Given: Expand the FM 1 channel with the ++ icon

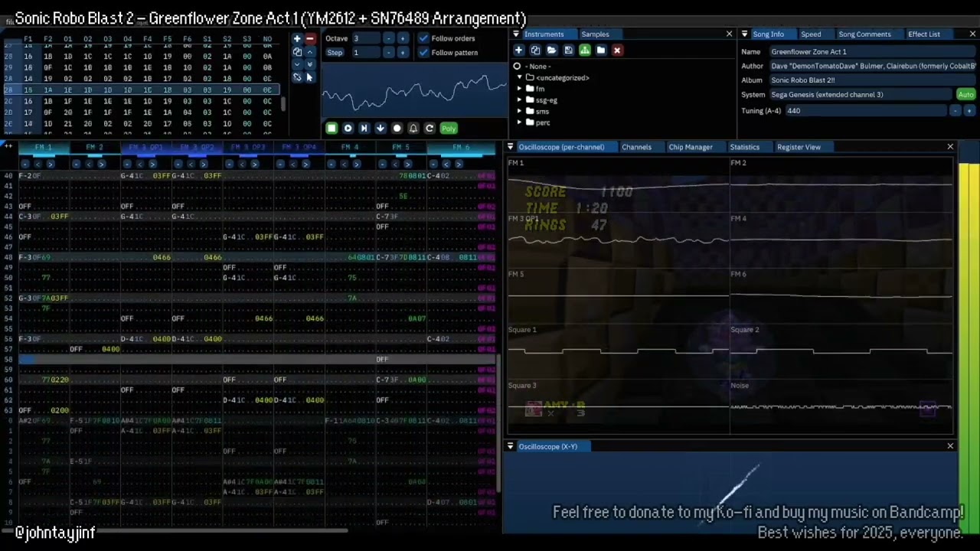Looking at the screenshot, I should tap(10, 146).
